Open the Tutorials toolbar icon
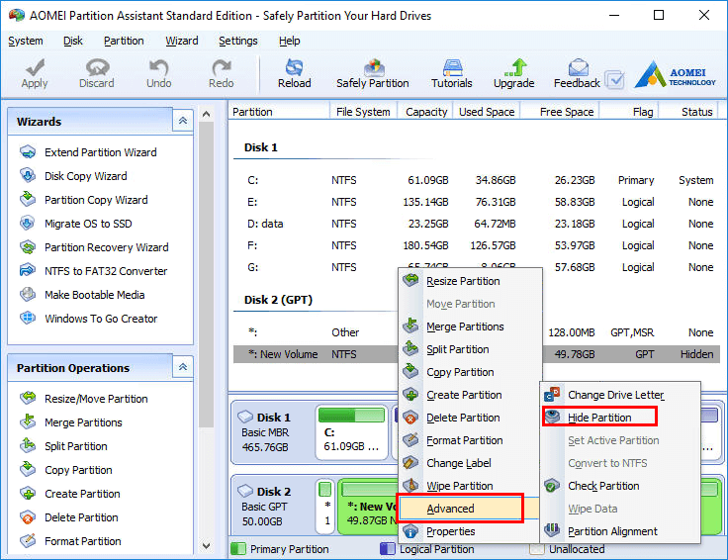Screen dimensions: 728x560 452,68
